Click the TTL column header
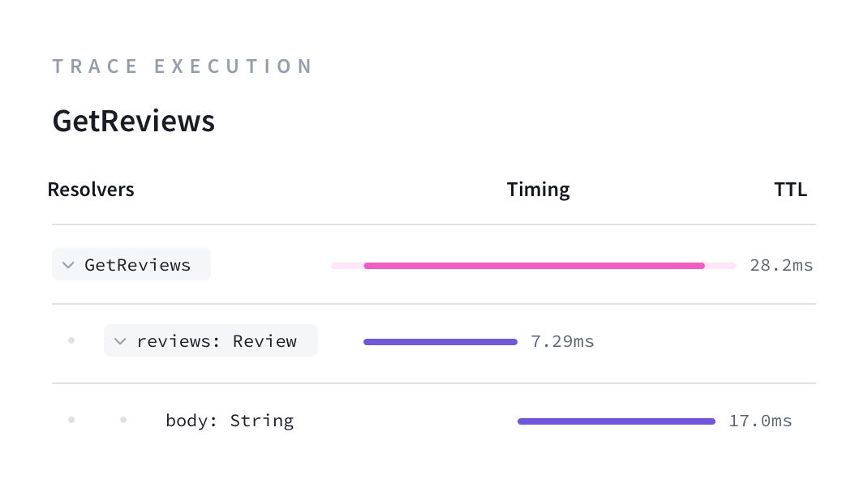Screen dimensions: 868x483 click(x=790, y=190)
